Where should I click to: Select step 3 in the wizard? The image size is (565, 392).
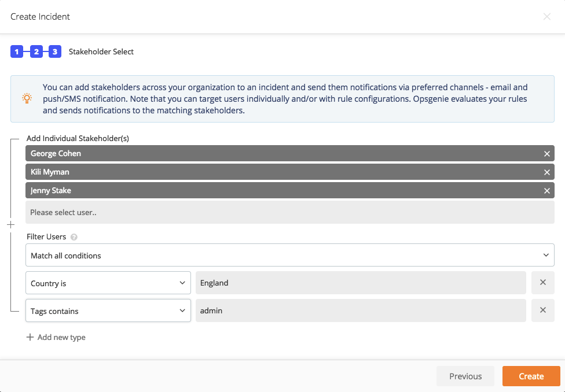point(55,51)
